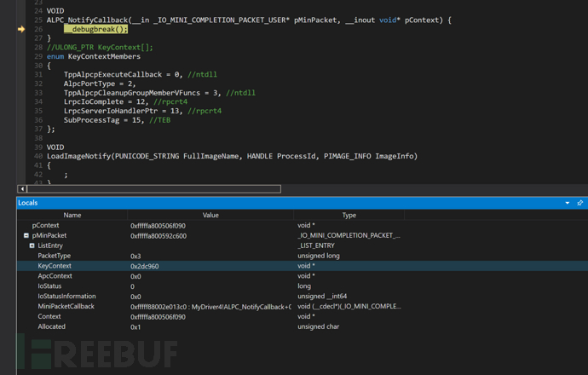The width and height of the screenshot is (588, 375).
Task: Click the horizontal scrollbar thumb in the editor
Action: coord(153,189)
